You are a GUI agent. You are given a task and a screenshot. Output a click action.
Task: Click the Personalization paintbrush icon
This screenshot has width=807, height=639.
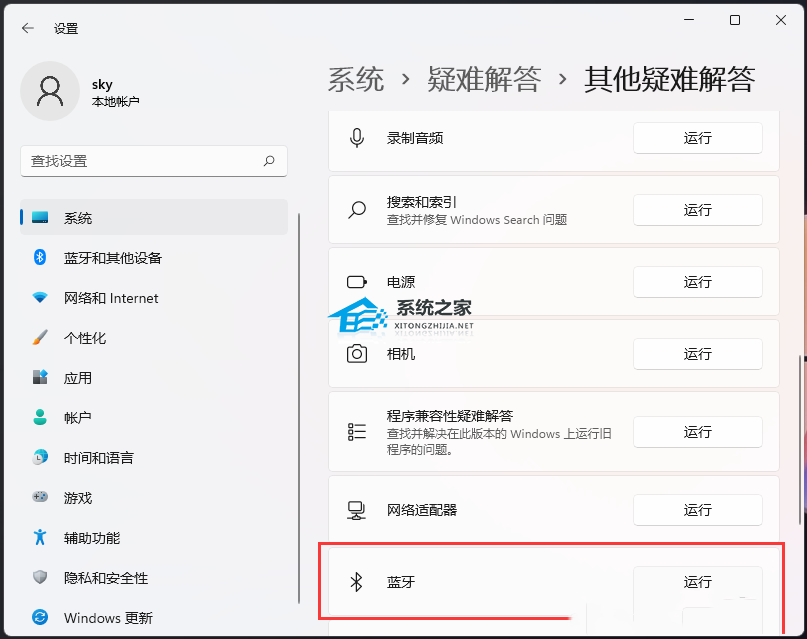(40, 338)
